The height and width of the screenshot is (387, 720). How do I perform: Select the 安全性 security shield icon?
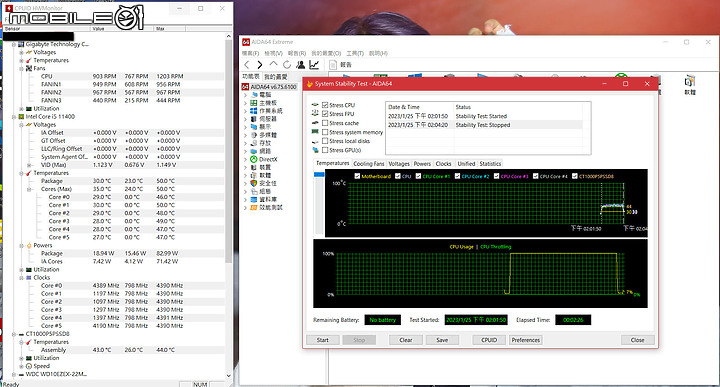253,183
